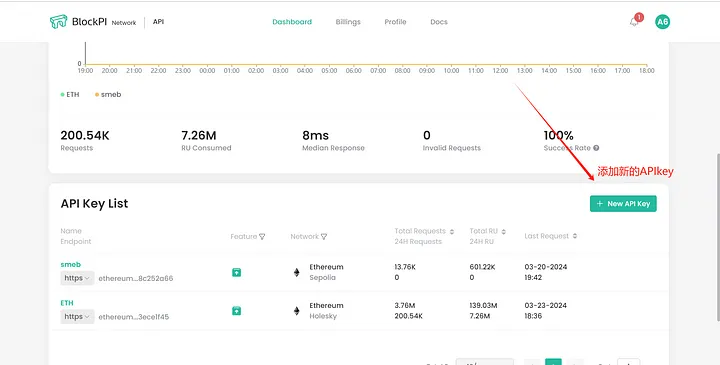Expand https protocol dropdown for smeb
Image resolution: width=720 pixels, height=365 pixels.
pos(77,278)
